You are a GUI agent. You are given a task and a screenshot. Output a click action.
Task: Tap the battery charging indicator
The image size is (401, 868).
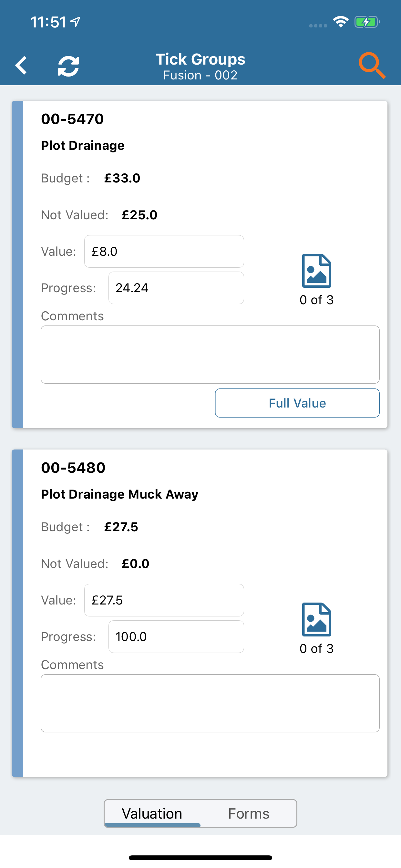tap(367, 22)
